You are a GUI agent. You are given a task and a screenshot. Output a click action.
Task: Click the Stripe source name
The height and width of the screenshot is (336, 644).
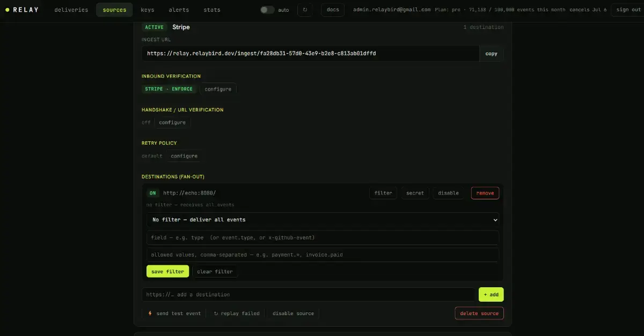pyautogui.click(x=181, y=27)
